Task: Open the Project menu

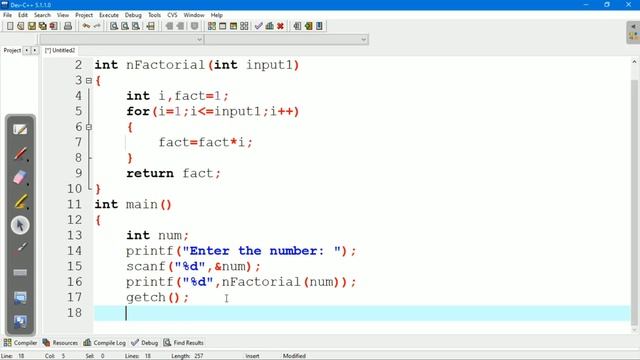Action: 84,15
